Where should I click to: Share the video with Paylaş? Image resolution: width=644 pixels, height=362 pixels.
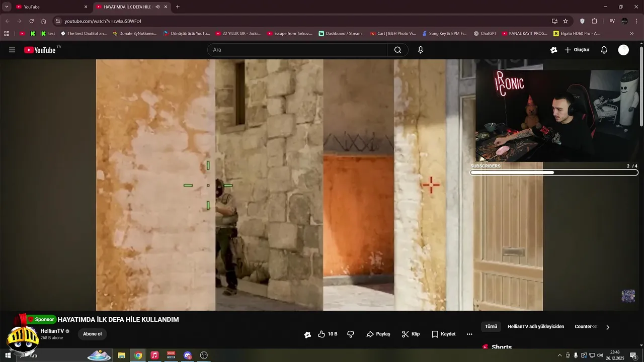tap(378, 334)
